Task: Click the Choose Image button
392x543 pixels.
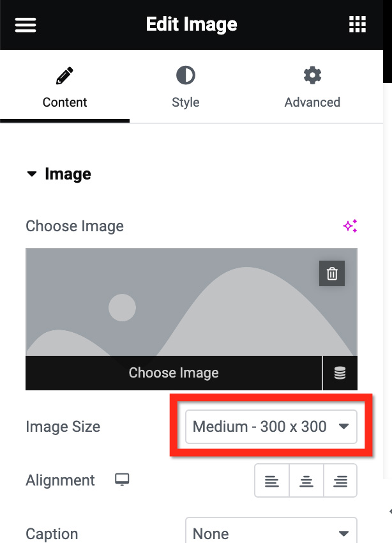Action: (x=173, y=373)
